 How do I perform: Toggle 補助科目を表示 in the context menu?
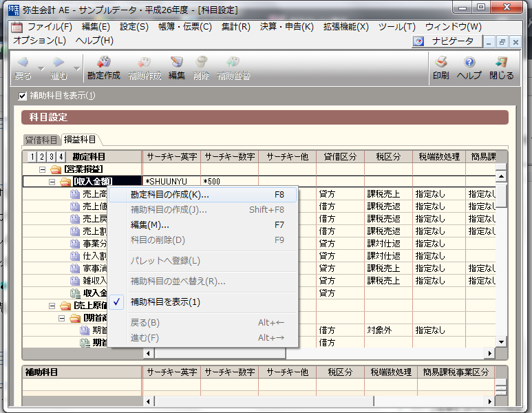coord(165,302)
